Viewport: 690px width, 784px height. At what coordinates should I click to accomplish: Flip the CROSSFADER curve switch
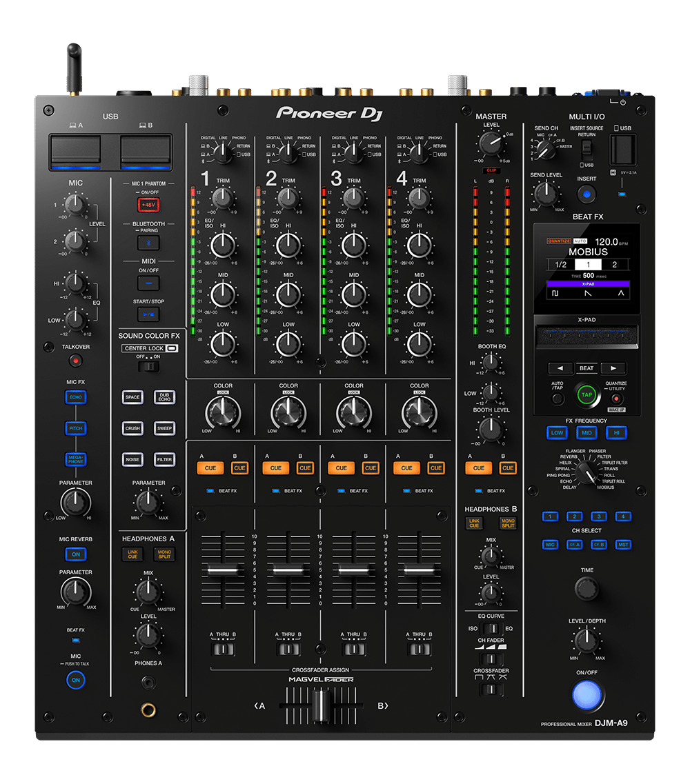click(x=491, y=690)
